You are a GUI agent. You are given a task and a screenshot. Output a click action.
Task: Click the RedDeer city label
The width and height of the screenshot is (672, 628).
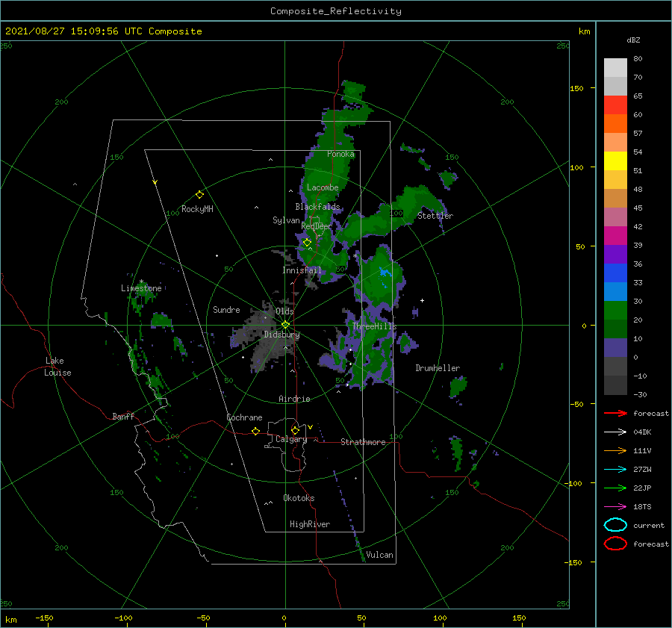pyautogui.click(x=317, y=226)
